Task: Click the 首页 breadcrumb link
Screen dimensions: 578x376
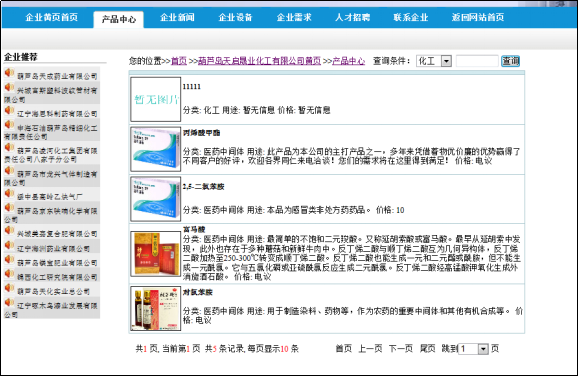Action: coord(179,61)
